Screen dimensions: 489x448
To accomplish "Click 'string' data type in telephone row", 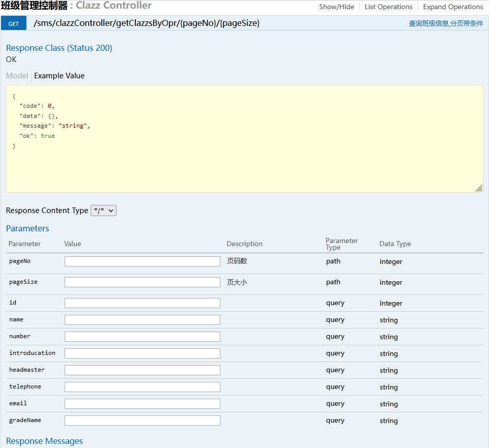I will click(x=389, y=387).
